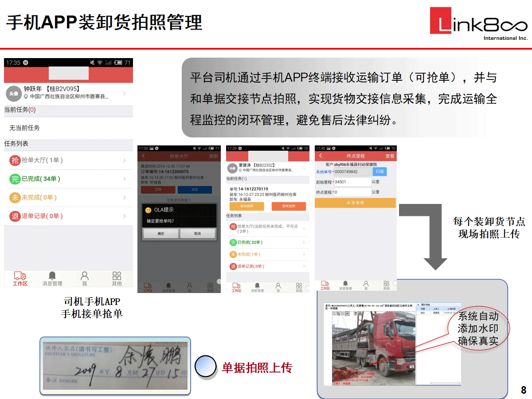The image size is (532, 399).
Task: Click the 终点里程 input field showing 0
Action: tap(352, 192)
